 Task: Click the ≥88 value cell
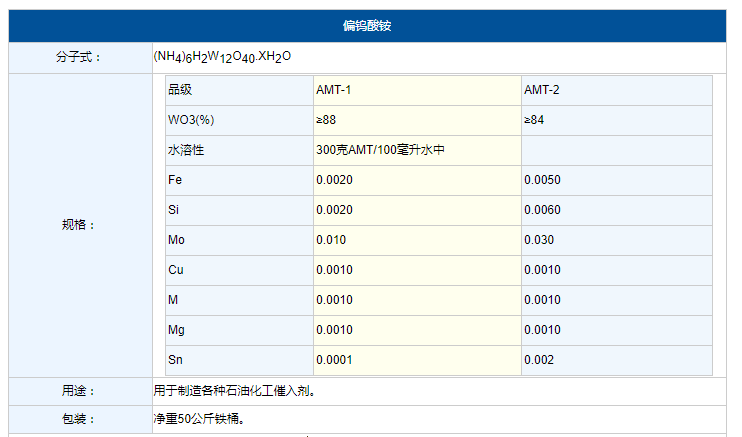tap(326, 120)
